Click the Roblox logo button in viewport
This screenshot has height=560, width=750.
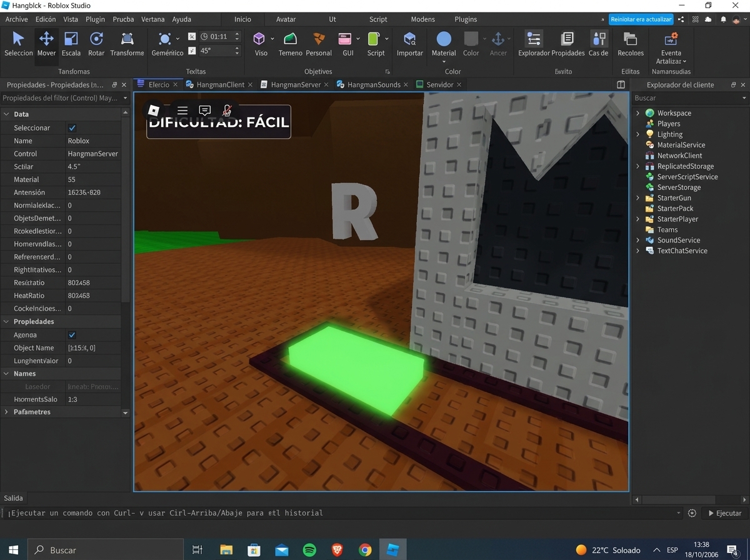click(x=154, y=111)
